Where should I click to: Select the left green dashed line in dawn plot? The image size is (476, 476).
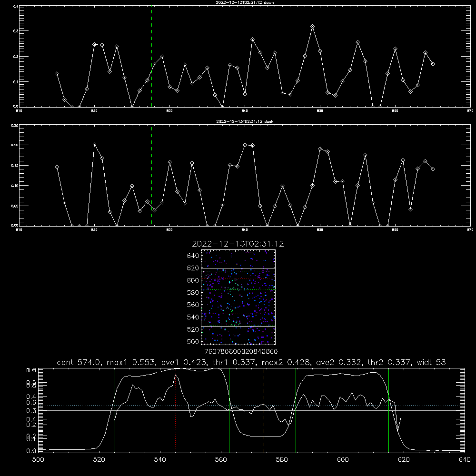pos(151,56)
